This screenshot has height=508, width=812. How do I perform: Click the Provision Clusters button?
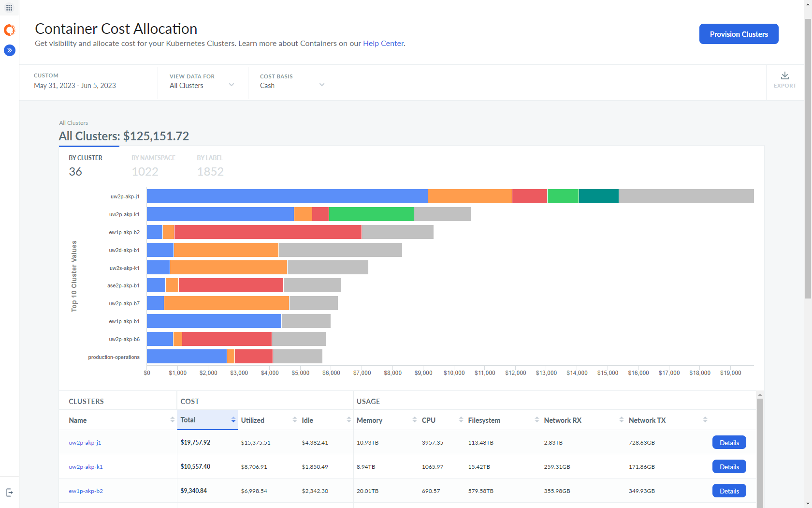click(739, 34)
